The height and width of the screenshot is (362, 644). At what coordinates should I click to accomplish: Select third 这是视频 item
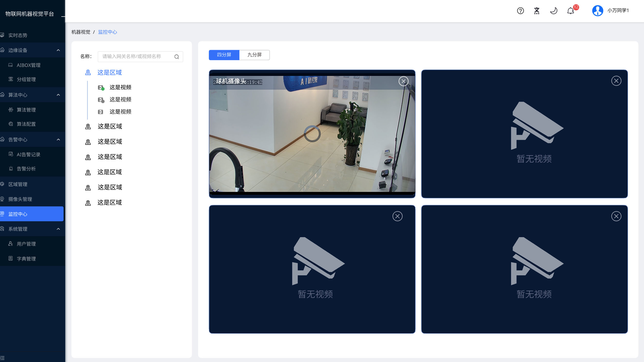(120, 112)
